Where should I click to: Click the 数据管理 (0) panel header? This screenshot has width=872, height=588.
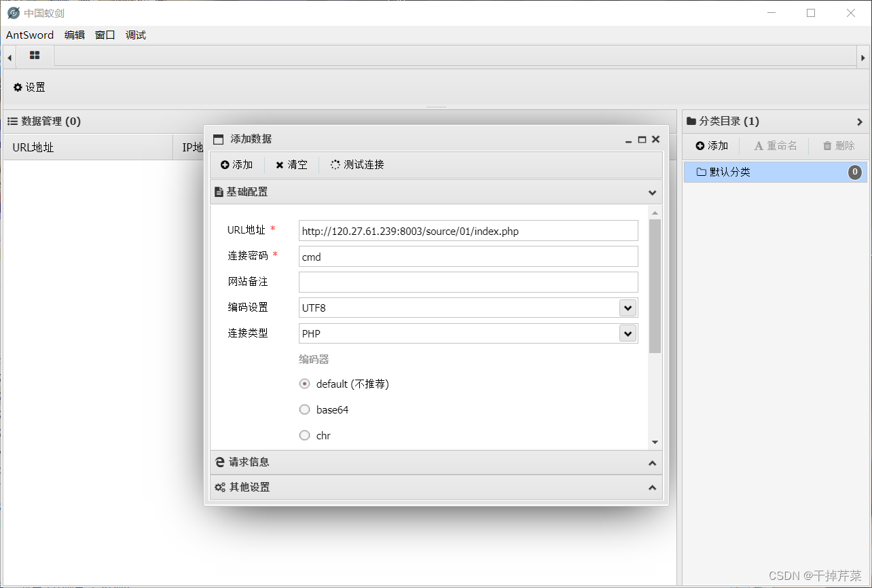(340, 122)
